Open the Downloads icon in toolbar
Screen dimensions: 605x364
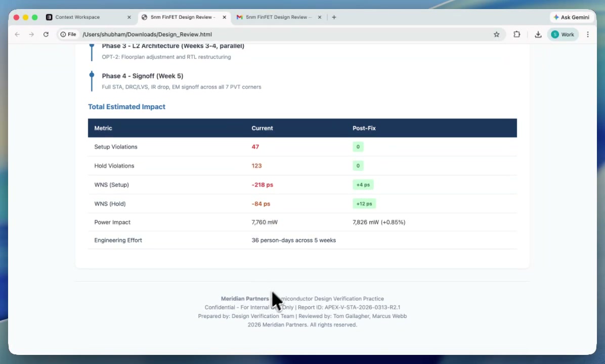pyautogui.click(x=538, y=34)
